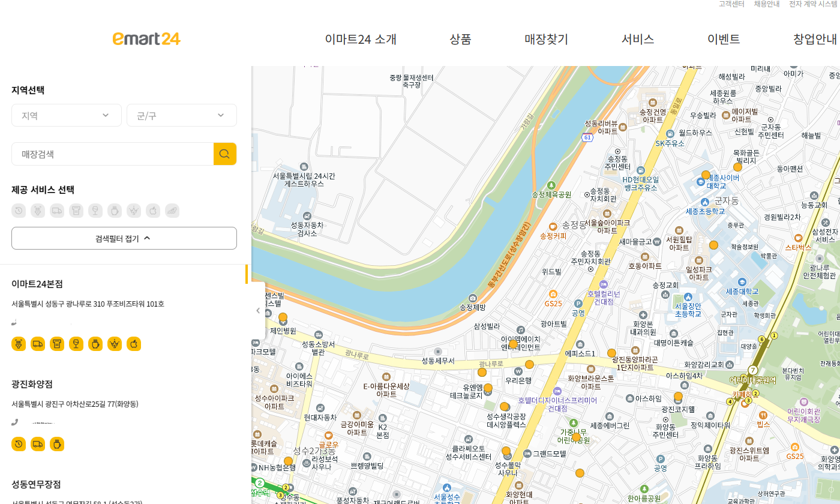Click the wine glass icon under 이마트24본점
Screen dimensions: 840x504
[76, 344]
